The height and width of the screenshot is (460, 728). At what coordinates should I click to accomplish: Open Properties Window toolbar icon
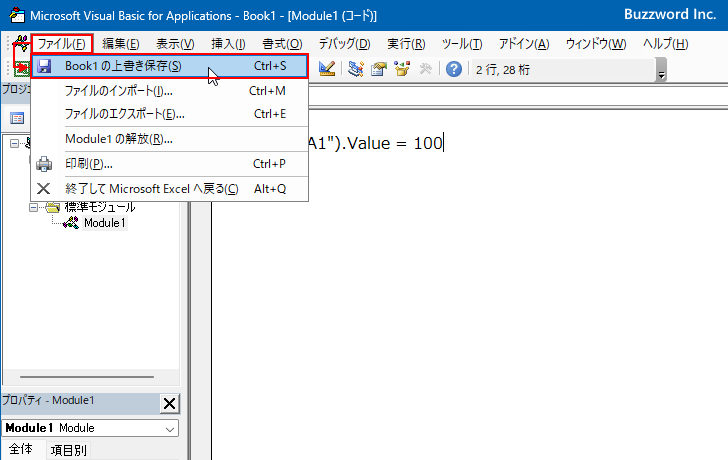tap(379, 69)
